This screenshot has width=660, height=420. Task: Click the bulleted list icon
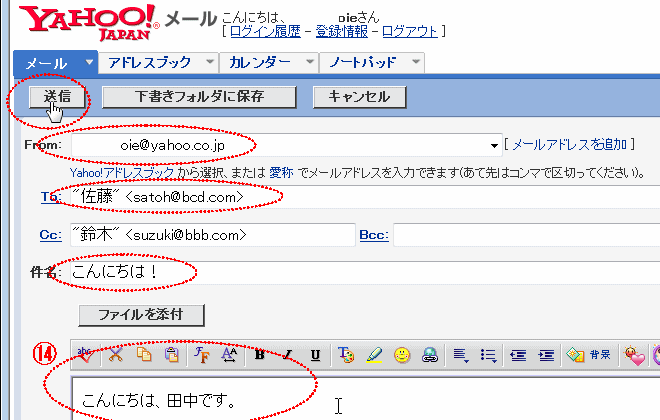pos(489,354)
